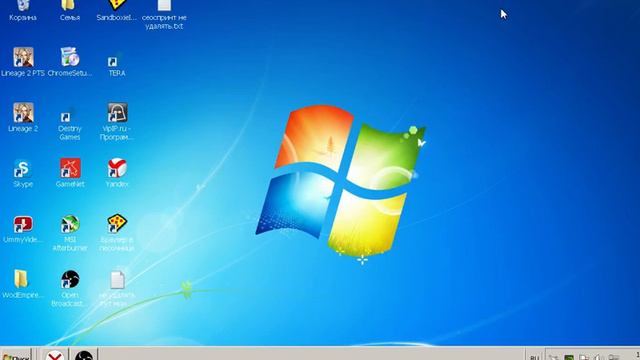This screenshot has width=640, height=360.
Task: Select the WodEmpire folder
Action: click(x=23, y=284)
